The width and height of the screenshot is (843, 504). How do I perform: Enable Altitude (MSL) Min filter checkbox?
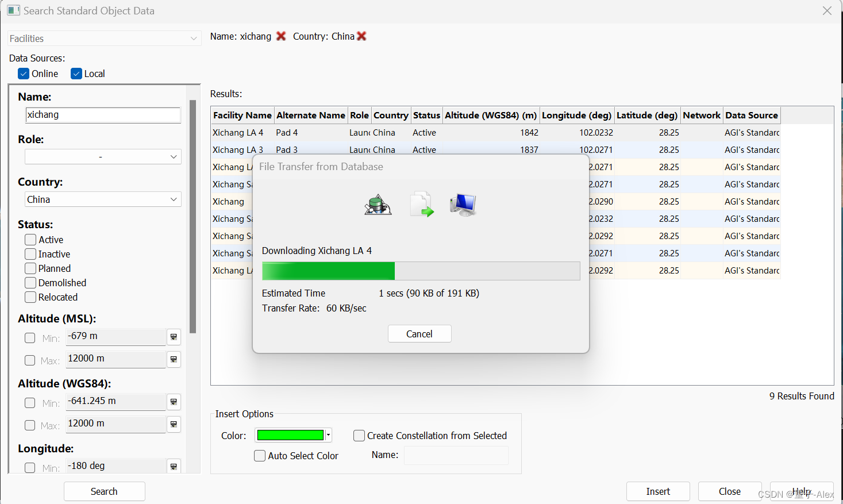(x=30, y=338)
